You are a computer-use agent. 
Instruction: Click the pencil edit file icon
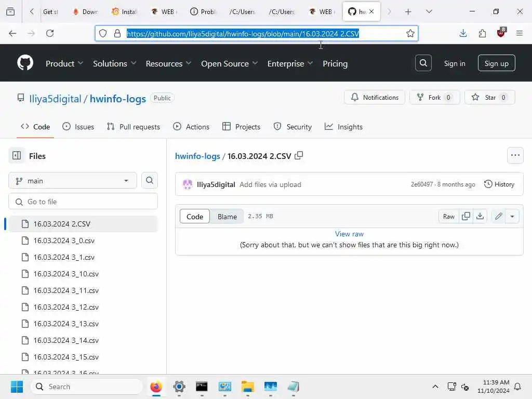click(x=498, y=216)
